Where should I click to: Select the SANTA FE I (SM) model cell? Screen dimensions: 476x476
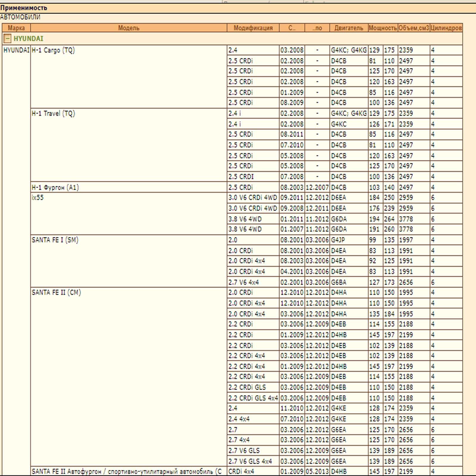click(x=55, y=240)
